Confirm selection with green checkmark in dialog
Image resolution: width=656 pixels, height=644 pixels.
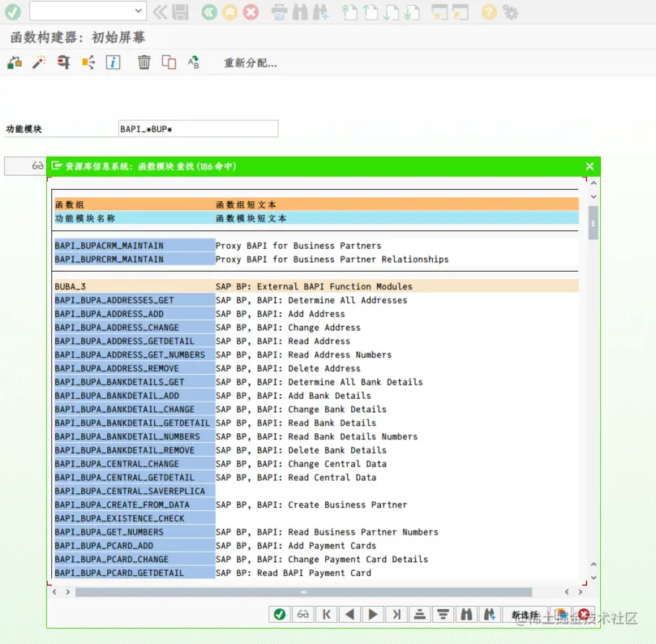280,614
